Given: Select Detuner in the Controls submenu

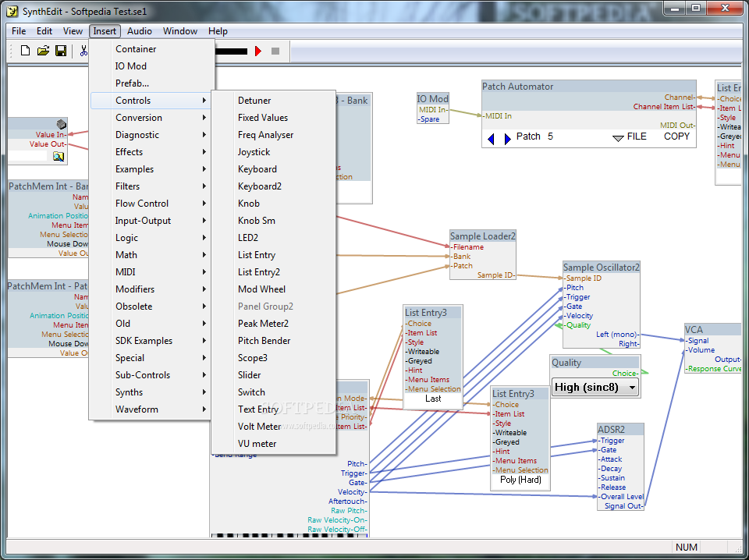Looking at the screenshot, I should tap(273, 101).
